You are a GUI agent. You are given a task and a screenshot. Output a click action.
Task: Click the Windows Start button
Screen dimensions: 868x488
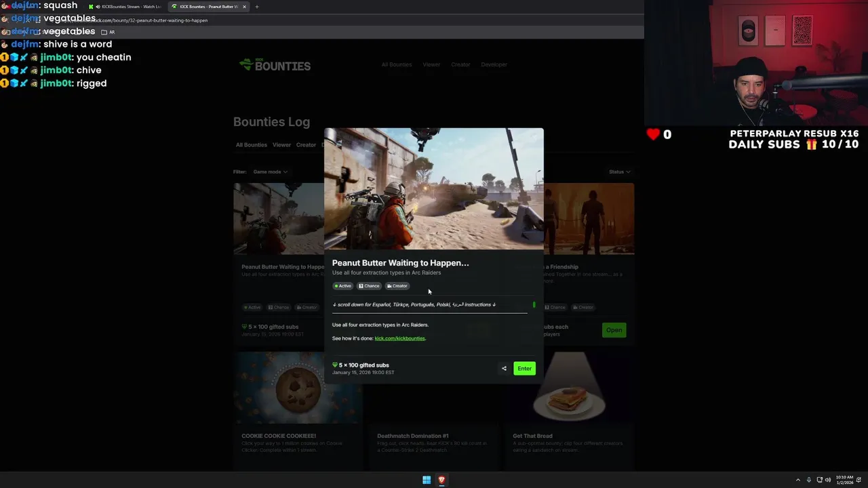point(427,480)
